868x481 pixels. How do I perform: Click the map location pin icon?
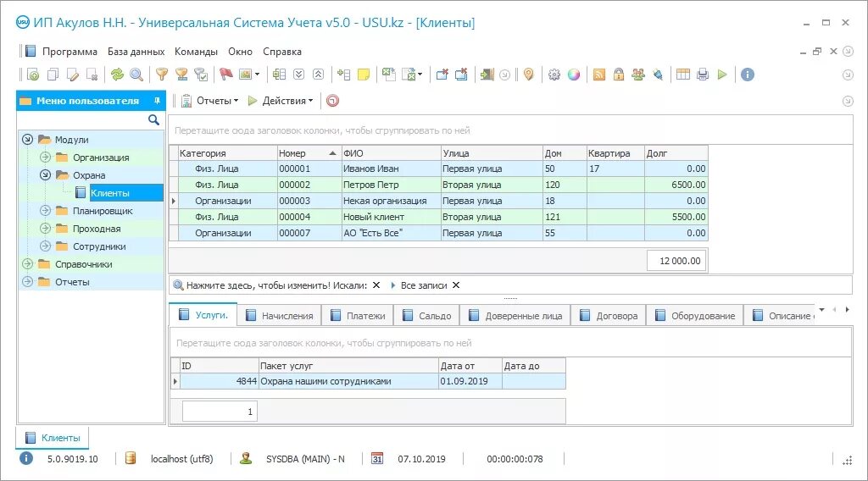529,75
